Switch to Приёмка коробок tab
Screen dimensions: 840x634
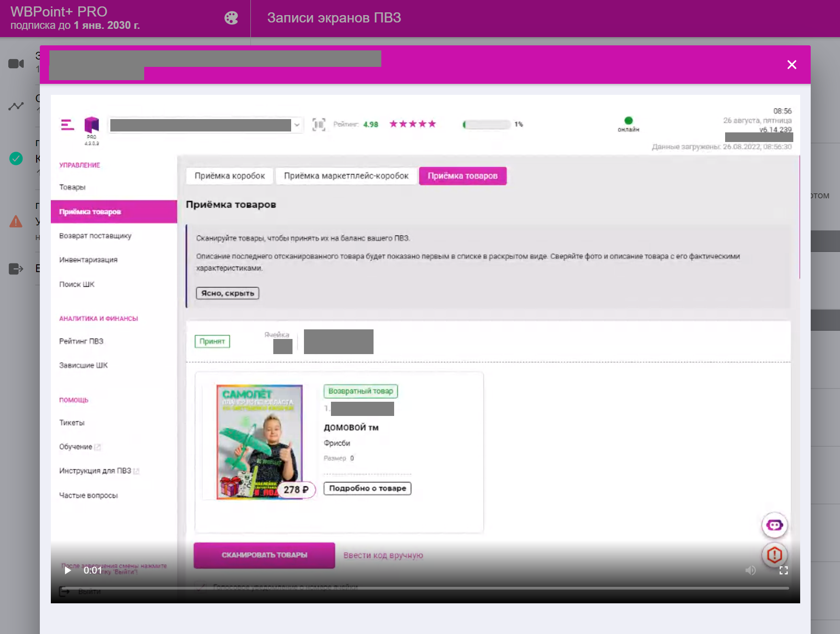pos(230,176)
